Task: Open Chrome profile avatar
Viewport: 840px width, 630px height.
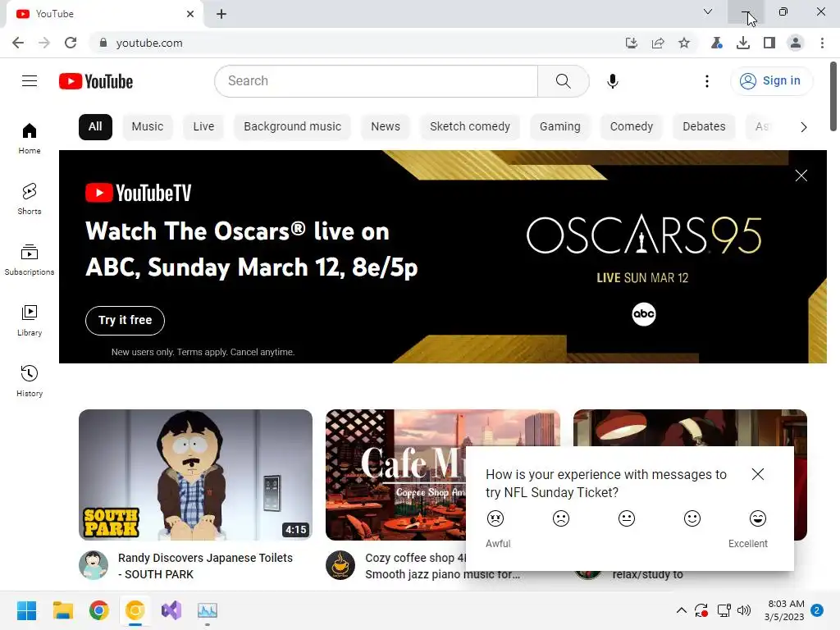Action: (x=796, y=43)
